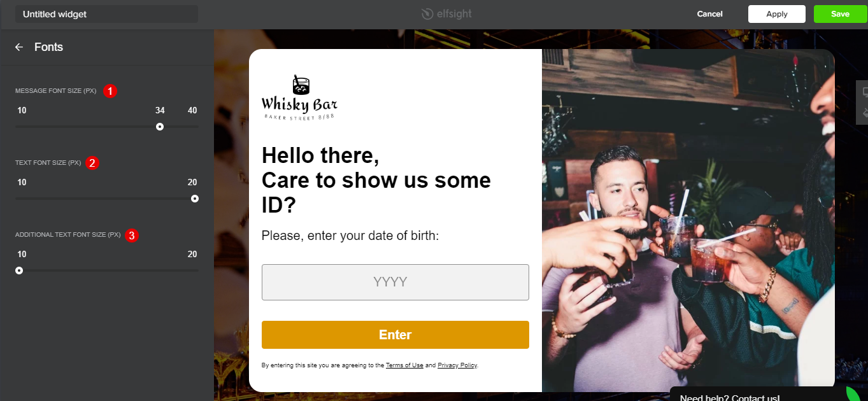The height and width of the screenshot is (401, 868).
Task: Cancel the widget changes
Action: 710,14
